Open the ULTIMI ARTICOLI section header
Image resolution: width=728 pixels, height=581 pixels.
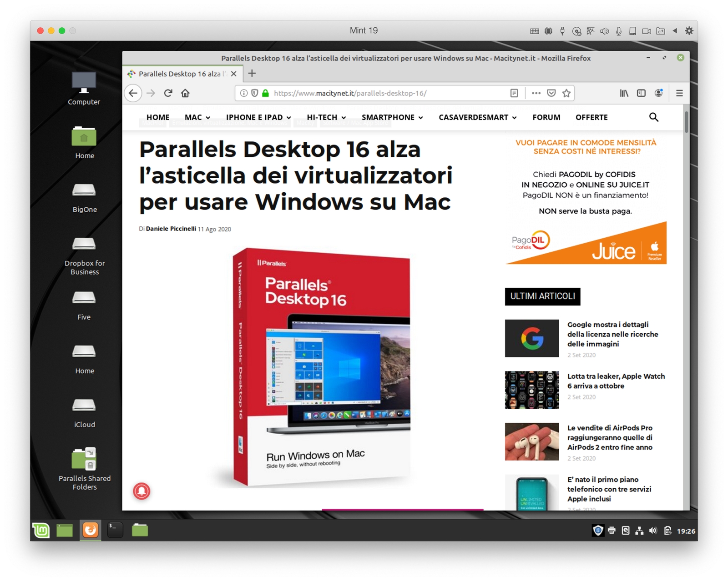coord(542,296)
